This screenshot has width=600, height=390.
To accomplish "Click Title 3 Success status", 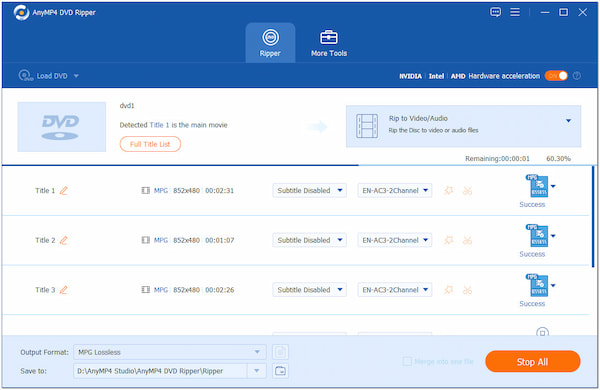I will point(532,304).
